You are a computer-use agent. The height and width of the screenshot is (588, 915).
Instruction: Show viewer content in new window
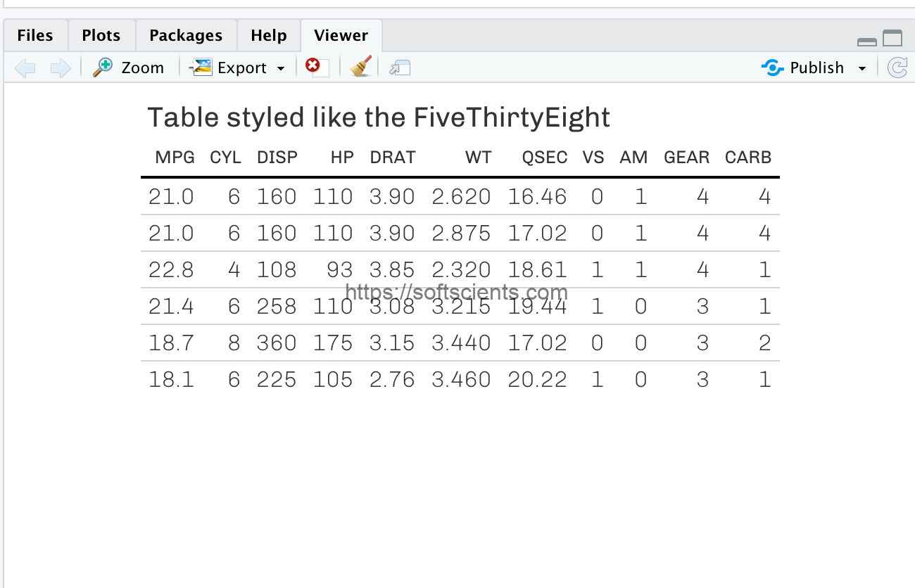[x=400, y=68]
